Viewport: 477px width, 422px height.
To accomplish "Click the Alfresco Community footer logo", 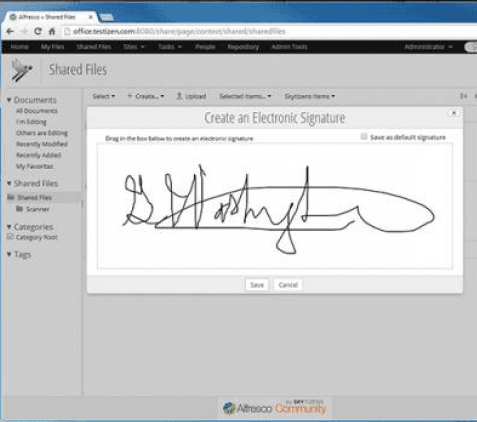I will (274, 407).
